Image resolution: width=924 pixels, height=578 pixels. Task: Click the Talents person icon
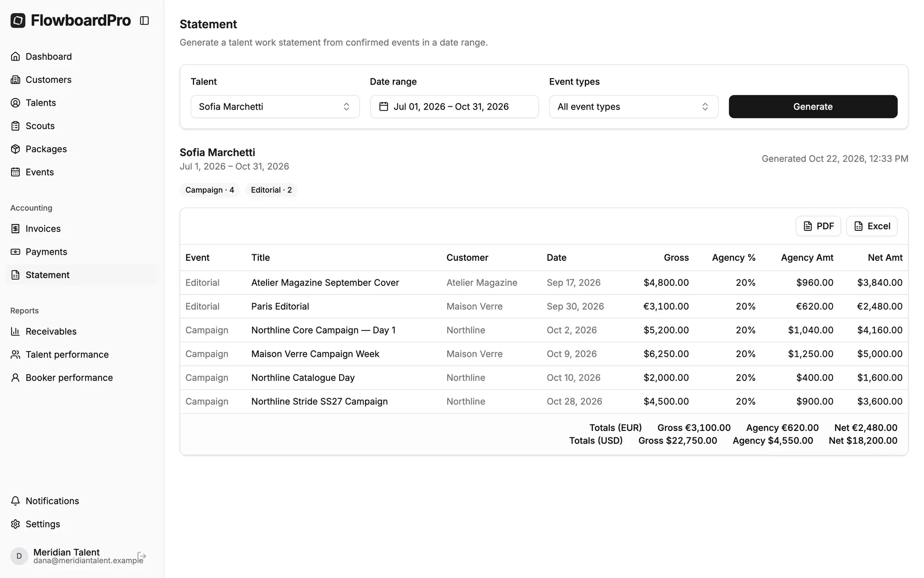15,103
